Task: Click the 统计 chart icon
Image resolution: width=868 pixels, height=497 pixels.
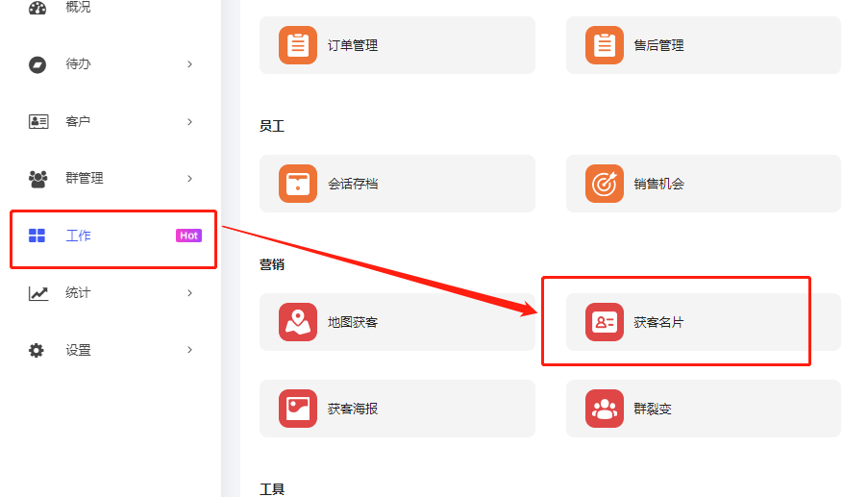Action: [38, 293]
